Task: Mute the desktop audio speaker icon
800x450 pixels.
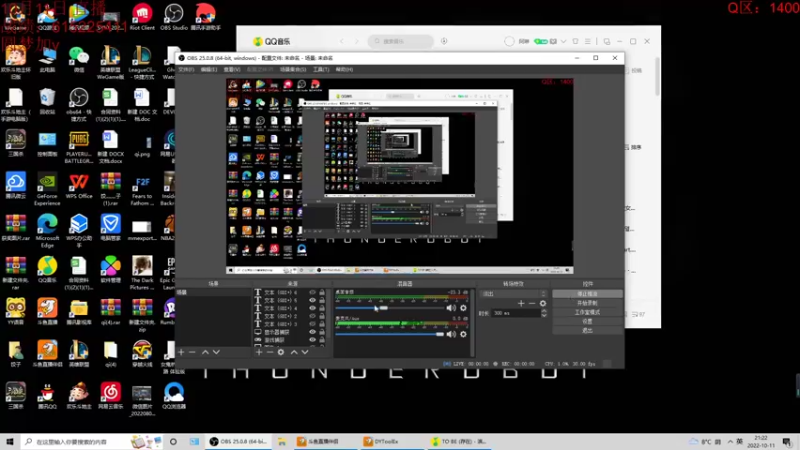Action: 451,308
